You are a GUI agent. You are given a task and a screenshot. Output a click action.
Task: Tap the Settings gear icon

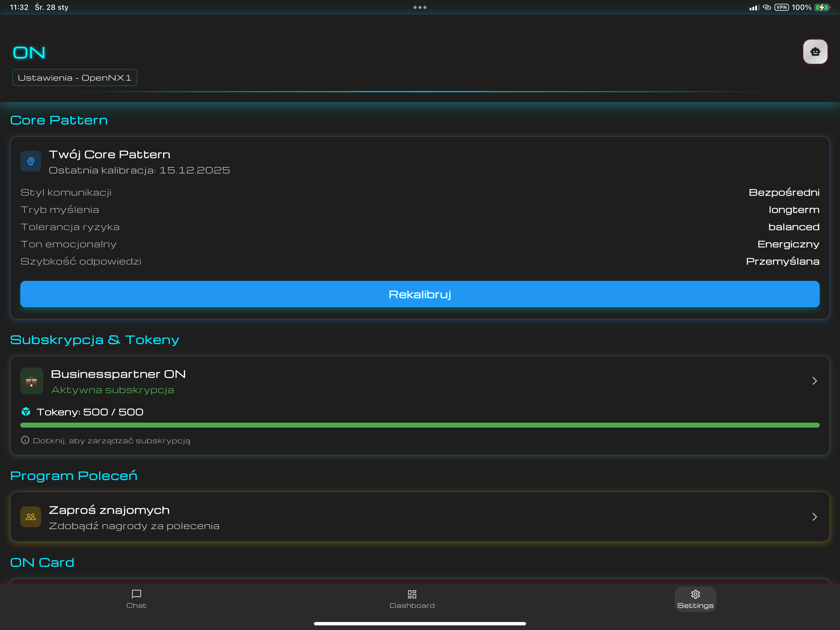pos(695,594)
